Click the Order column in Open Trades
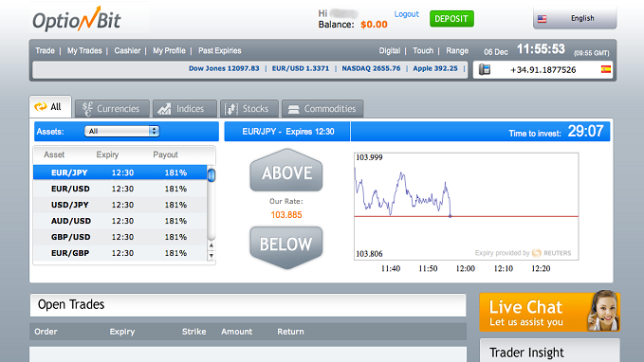The width and height of the screenshot is (644, 362). (x=46, y=332)
